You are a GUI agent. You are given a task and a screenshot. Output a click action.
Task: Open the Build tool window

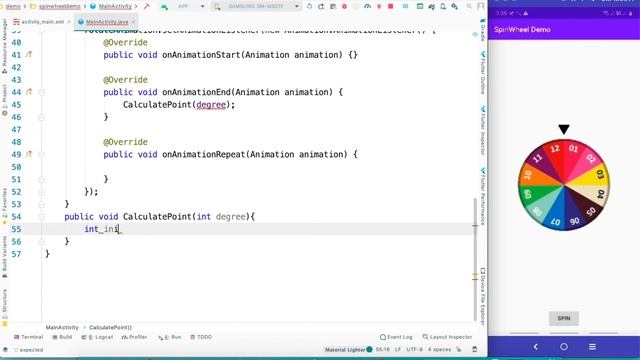point(62,337)
